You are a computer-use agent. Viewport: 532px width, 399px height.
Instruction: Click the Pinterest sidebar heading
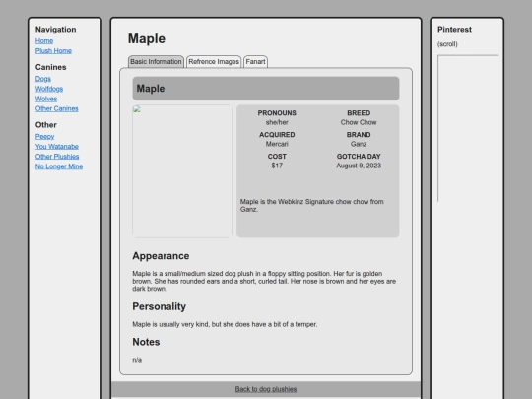pyautogui.click(x=454, y=30)
